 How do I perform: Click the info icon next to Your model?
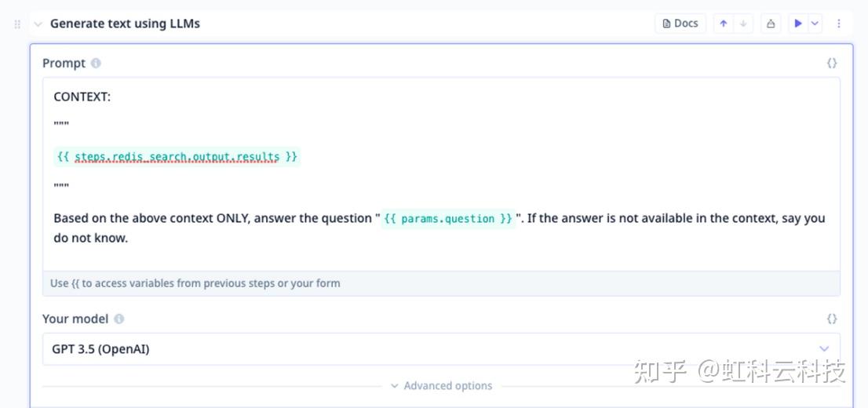[119, 319]
